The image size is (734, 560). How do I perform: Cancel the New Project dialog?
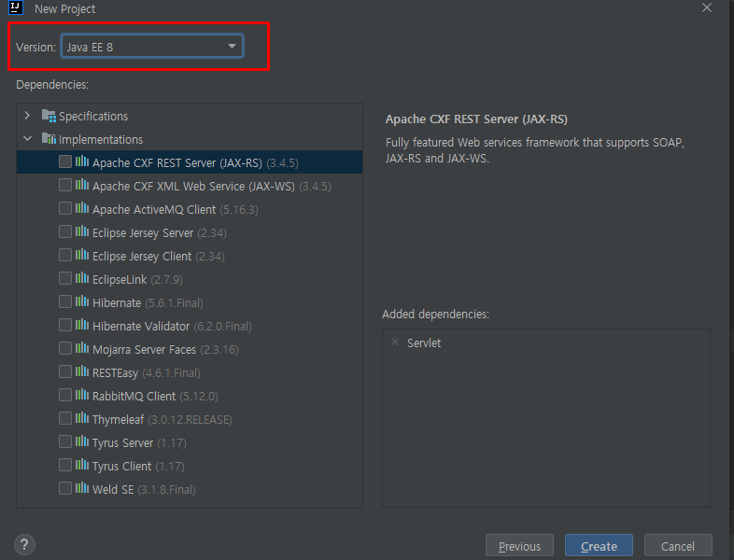[678, 546]
